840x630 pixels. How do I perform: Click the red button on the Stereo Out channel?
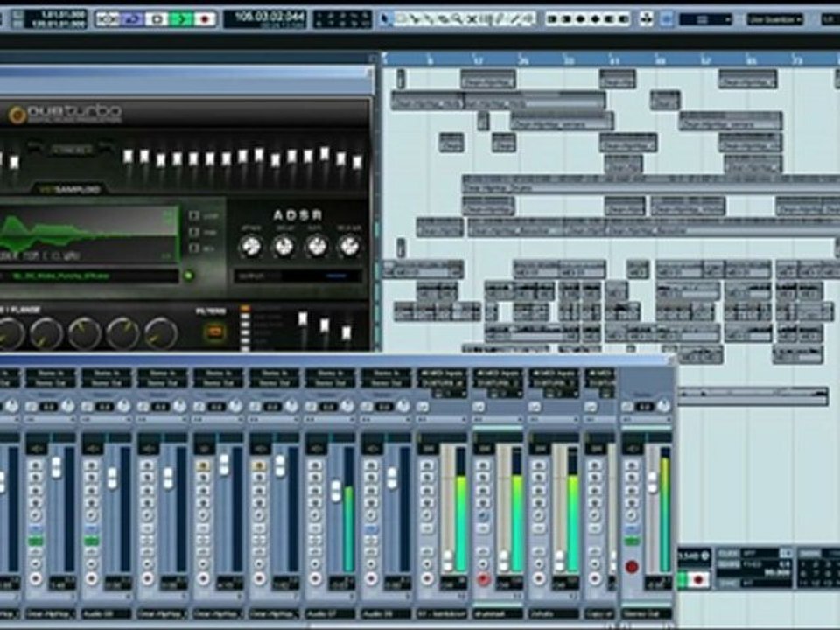632,567
